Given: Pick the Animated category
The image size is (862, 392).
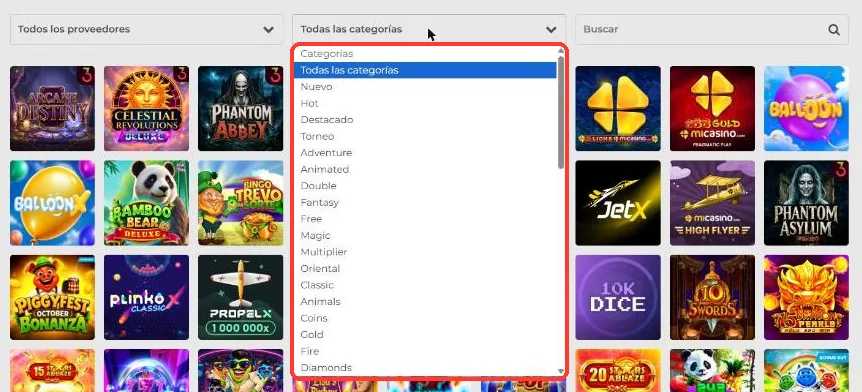Looking at the screenshot, I should tap(425, 169).
